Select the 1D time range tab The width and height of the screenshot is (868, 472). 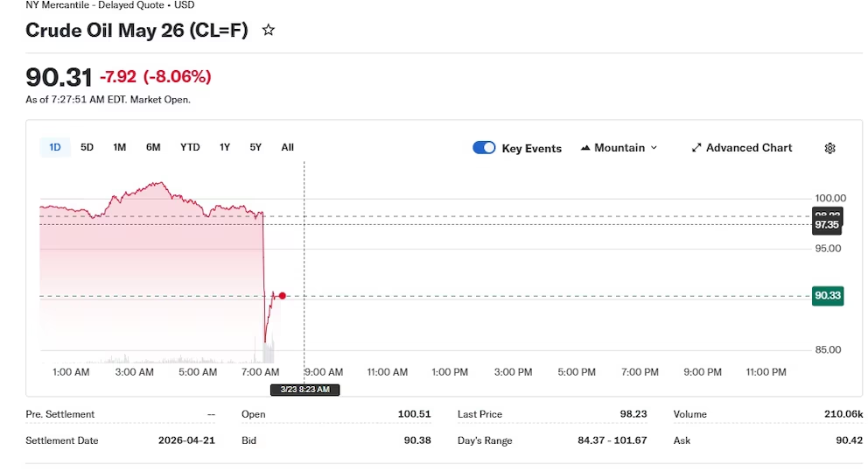55,147
